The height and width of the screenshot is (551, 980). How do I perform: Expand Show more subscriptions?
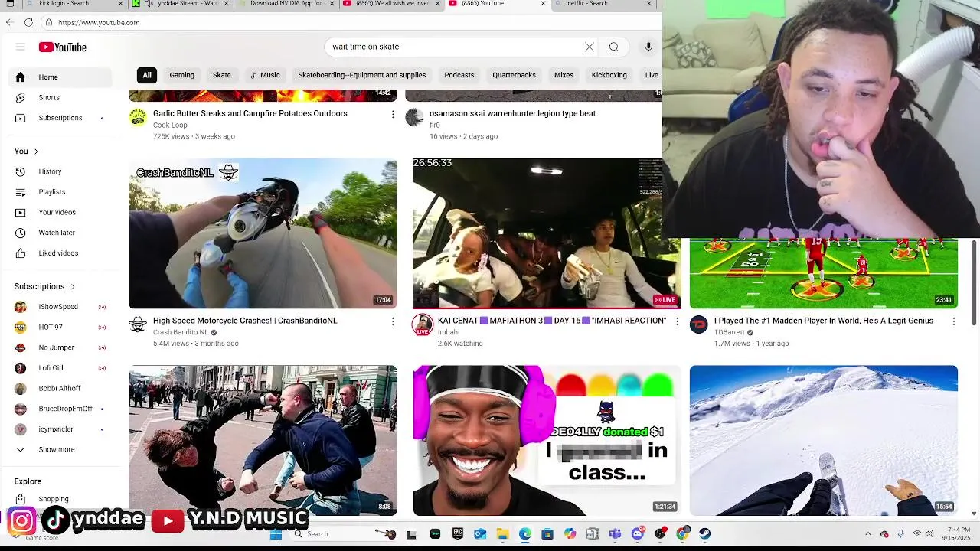coord(61,450)
